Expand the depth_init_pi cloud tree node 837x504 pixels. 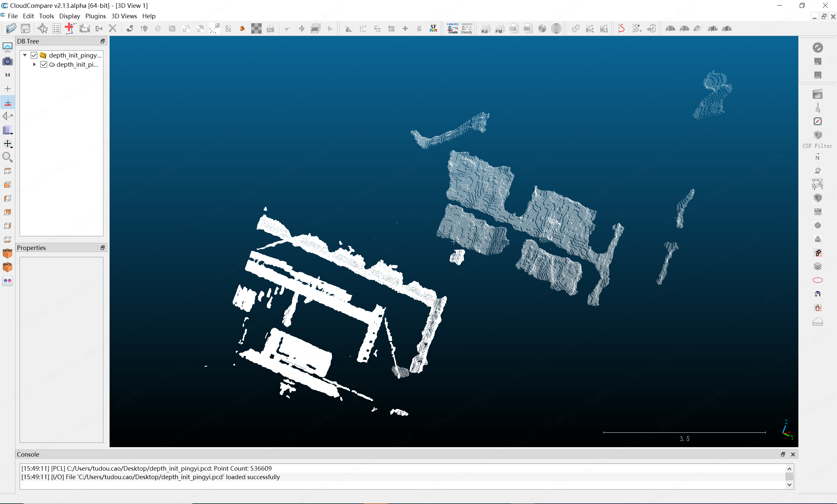[x=34, y=64]
